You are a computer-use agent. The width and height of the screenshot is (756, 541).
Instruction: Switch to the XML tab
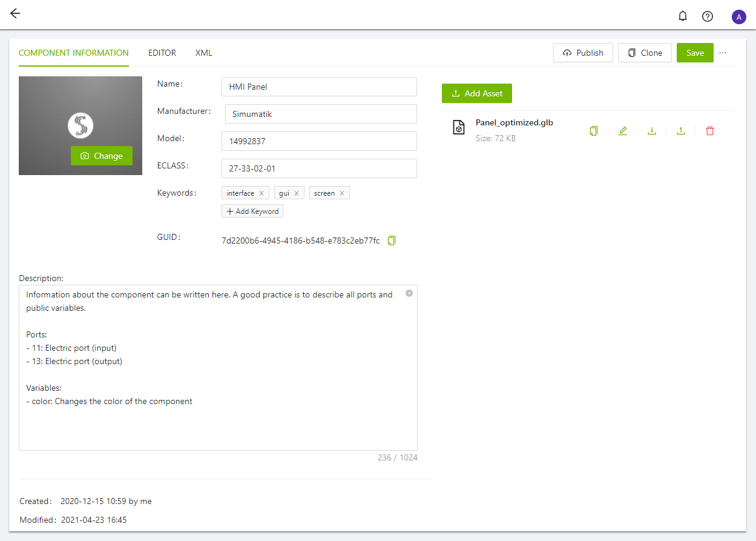(x=204, y=53)
